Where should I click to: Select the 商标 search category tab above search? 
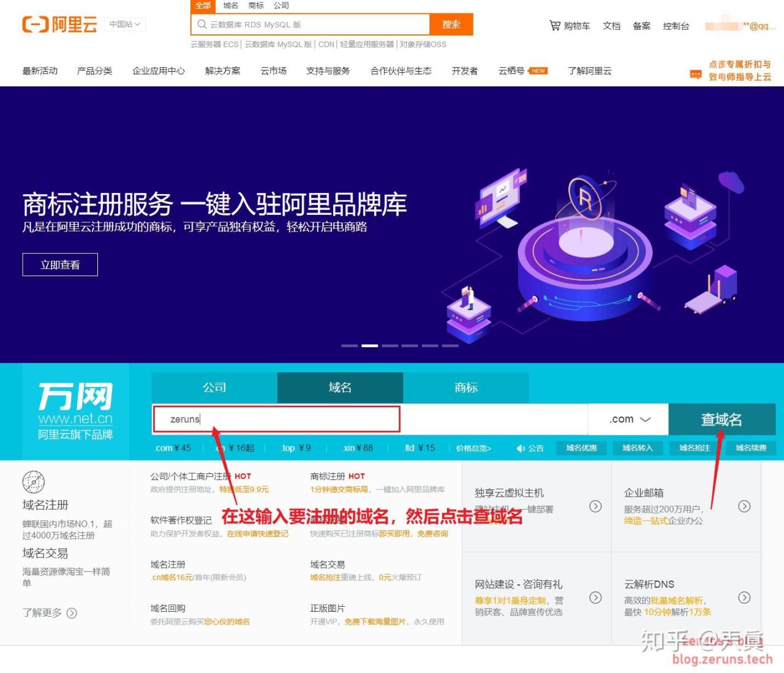(256, 6)
